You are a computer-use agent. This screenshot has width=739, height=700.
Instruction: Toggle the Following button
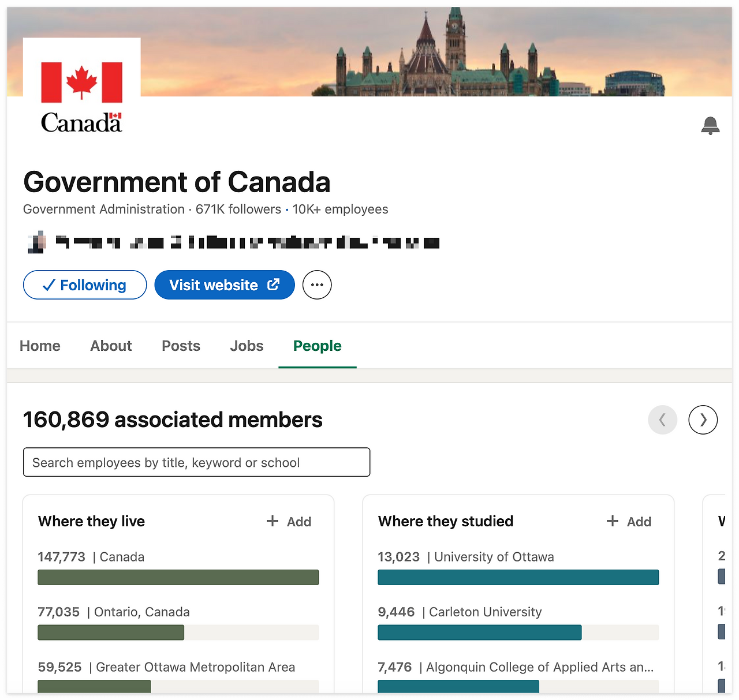coord(85,285)
